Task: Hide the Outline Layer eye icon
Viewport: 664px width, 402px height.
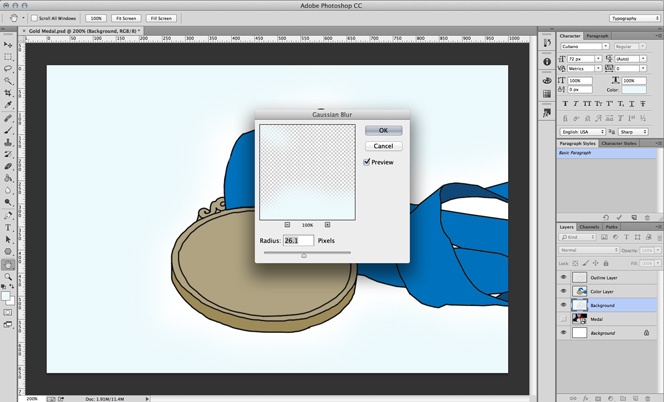Action: [x=563, y=277]
